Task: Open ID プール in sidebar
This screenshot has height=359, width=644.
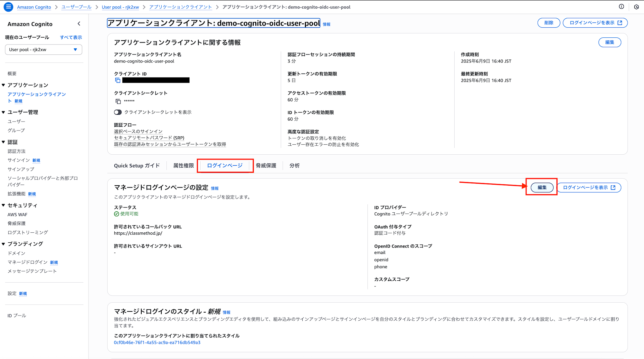Action: click(x=17, y=316)
